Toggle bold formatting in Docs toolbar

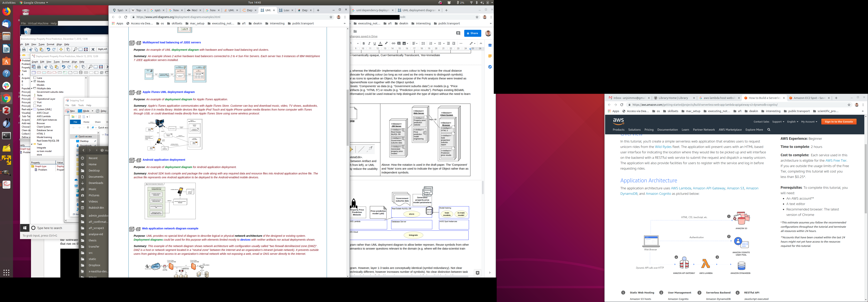click(364, 43)
